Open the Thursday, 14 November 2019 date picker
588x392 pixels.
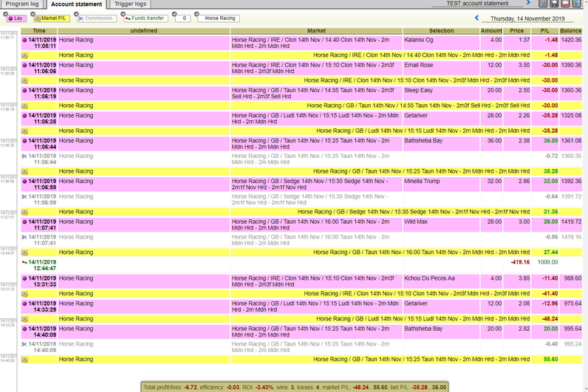pyautogui.click(x=527, y=18)
